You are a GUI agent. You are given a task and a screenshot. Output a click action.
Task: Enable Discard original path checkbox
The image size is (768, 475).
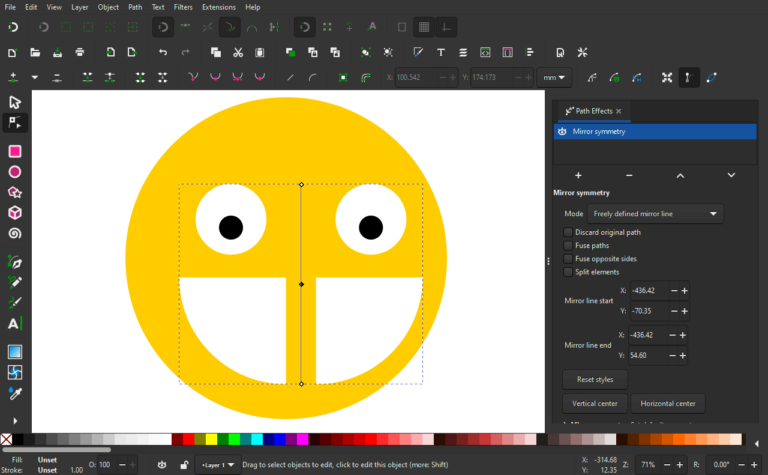568,232
